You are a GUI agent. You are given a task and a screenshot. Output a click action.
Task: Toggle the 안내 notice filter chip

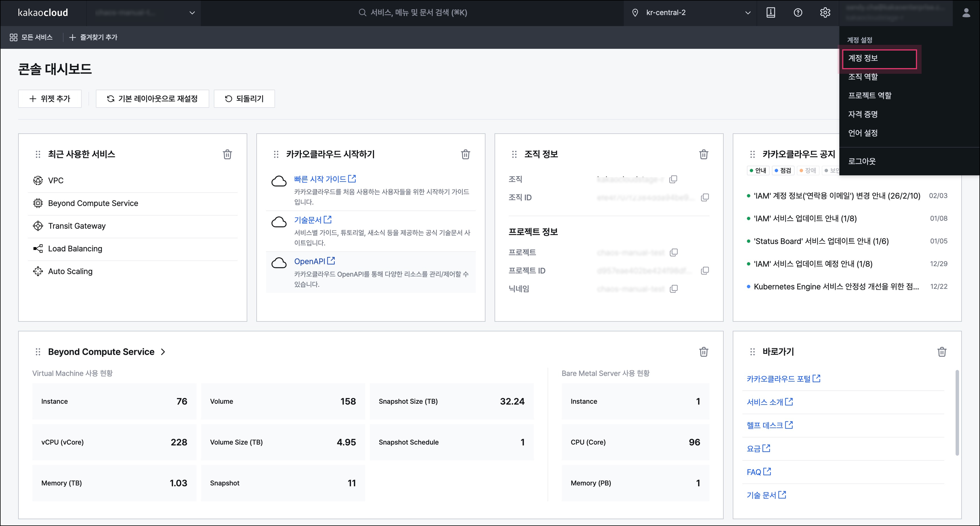tap(758, 170)
